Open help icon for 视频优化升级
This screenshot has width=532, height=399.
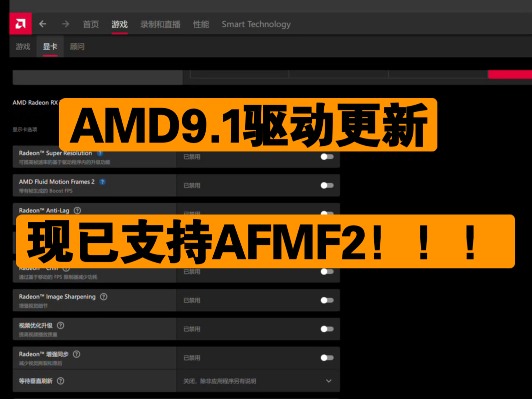click(x=61, y=325)
